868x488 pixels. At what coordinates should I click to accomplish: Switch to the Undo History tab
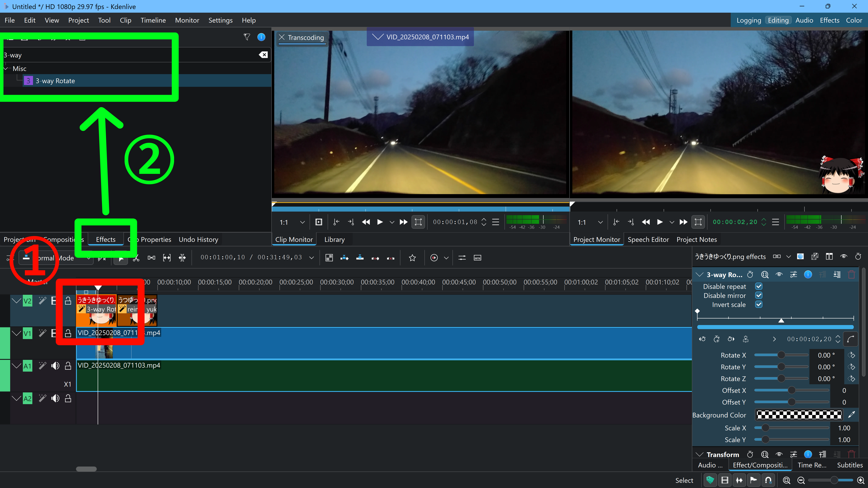coord(199,239)
